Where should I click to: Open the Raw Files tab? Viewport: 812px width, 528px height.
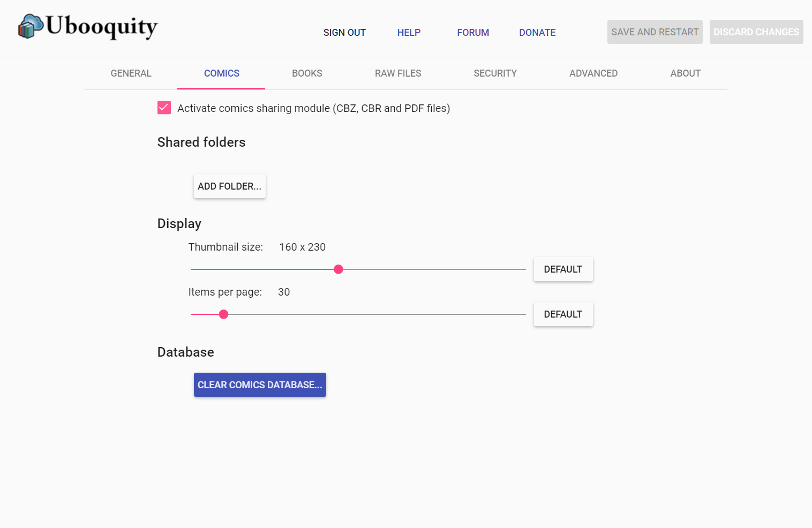397,73
